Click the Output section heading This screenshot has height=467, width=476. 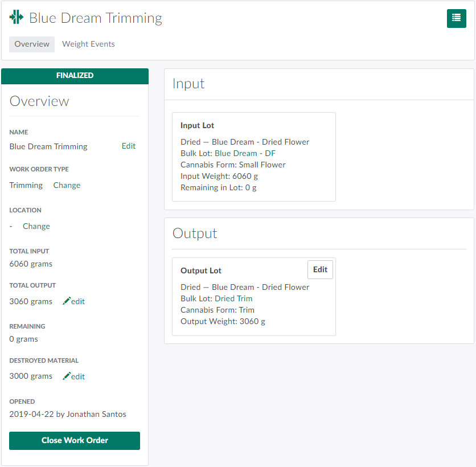tap(195, 233)
